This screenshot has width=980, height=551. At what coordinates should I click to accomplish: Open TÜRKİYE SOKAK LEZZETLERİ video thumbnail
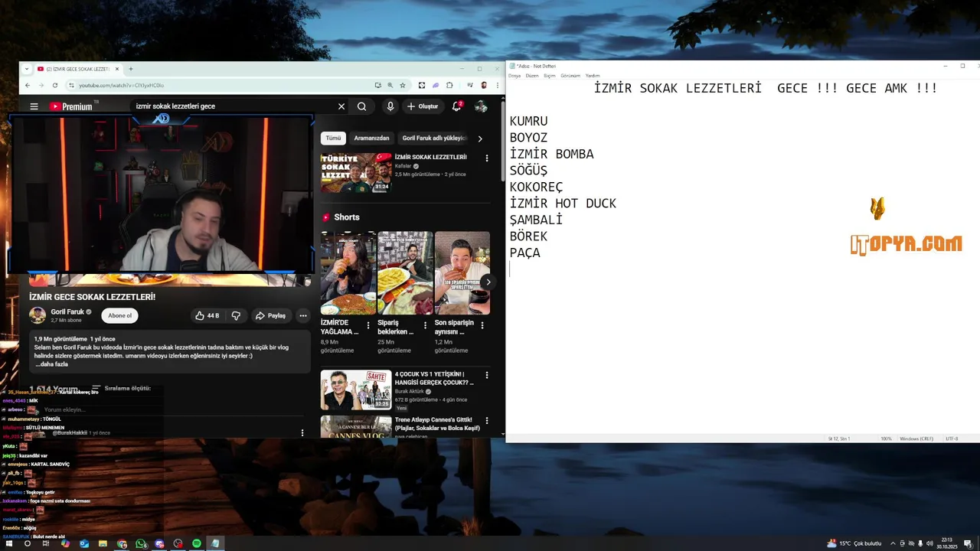tap(356, 172)
